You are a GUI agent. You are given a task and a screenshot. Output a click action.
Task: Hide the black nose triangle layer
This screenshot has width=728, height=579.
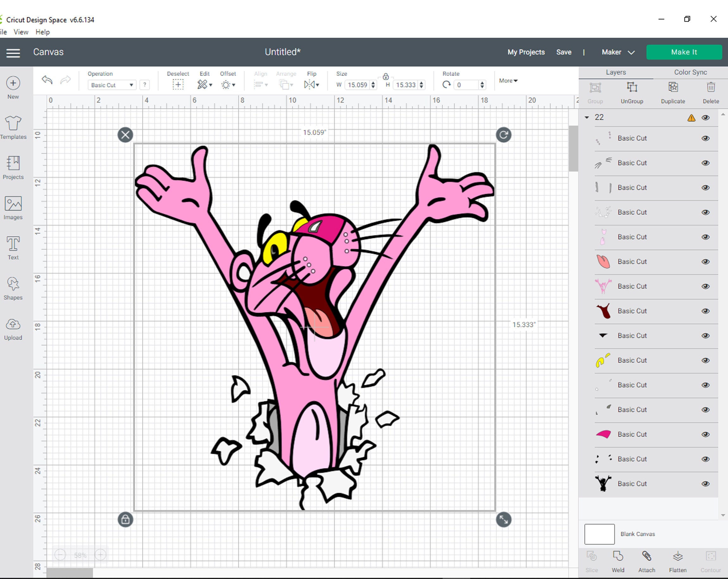point(706,336)
